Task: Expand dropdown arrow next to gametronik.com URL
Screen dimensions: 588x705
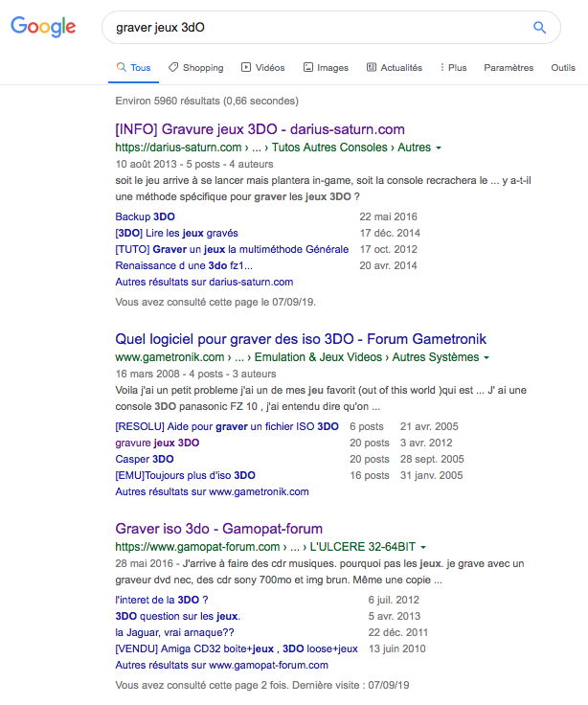Action: [x=486, y=358]
